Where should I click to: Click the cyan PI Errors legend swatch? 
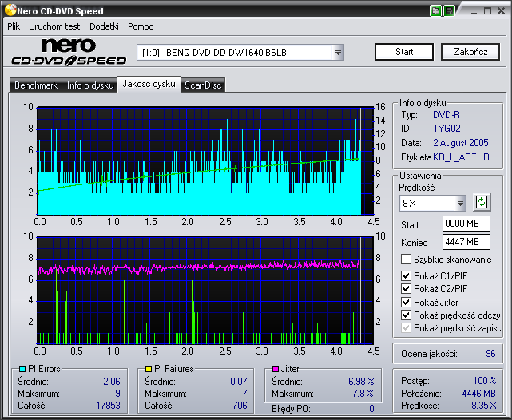tap(22, 369)
